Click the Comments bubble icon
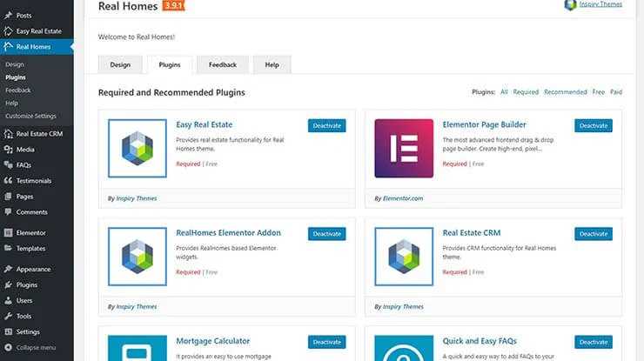This screenshot has width=644, height=361. [8, 212]
